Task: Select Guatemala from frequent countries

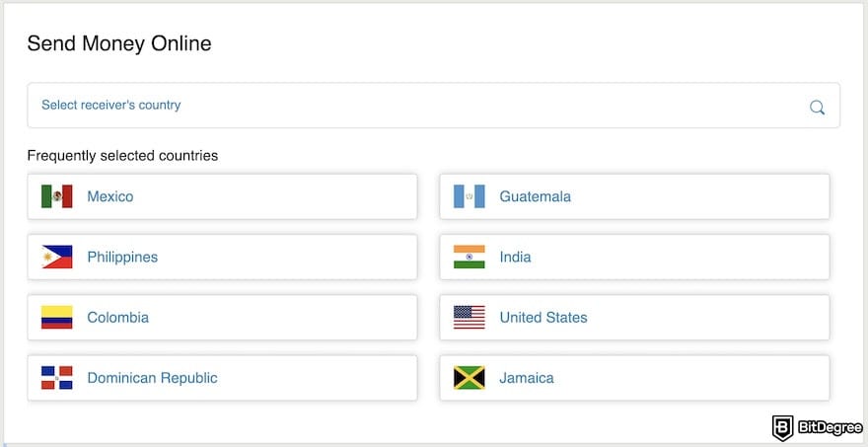Action: click(x=535, y=196)
